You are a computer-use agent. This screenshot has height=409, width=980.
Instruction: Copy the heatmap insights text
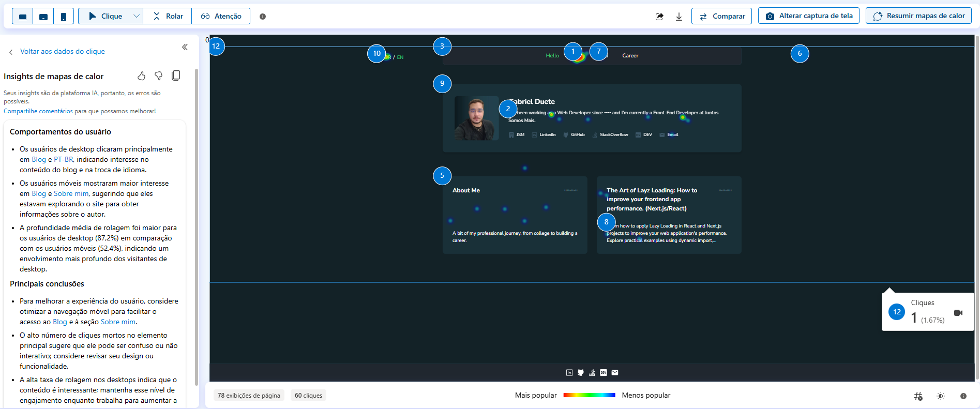176,76
